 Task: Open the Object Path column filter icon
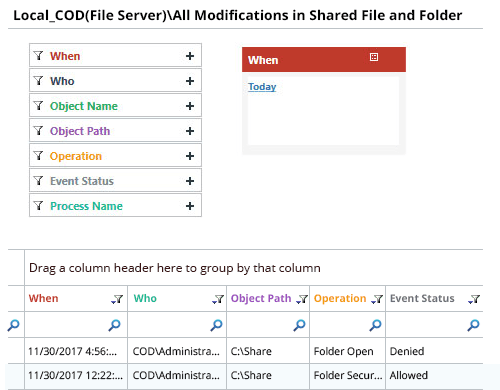click(302, 299)
